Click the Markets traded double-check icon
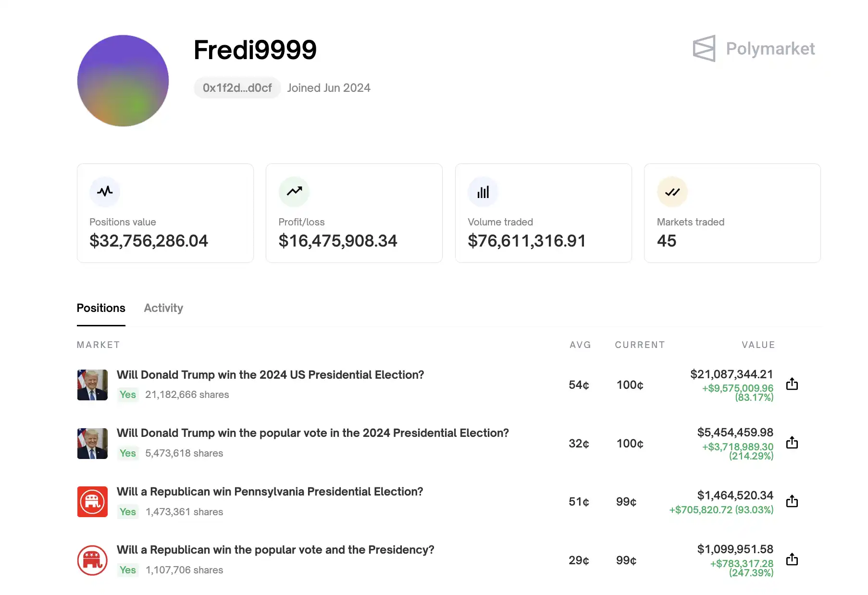 pos(672,192)
